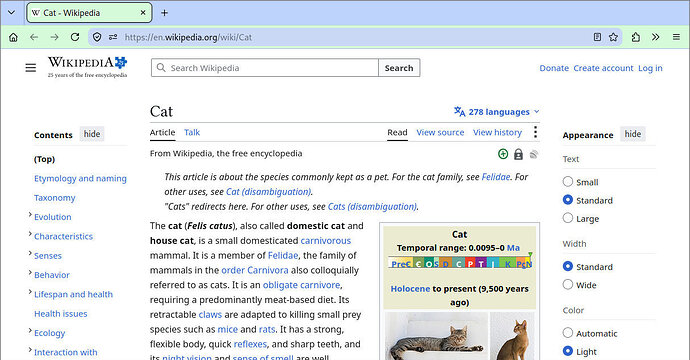Screen dimensions: 690x360
Task: Toggle reader view icon
Action: coord(597,37)
